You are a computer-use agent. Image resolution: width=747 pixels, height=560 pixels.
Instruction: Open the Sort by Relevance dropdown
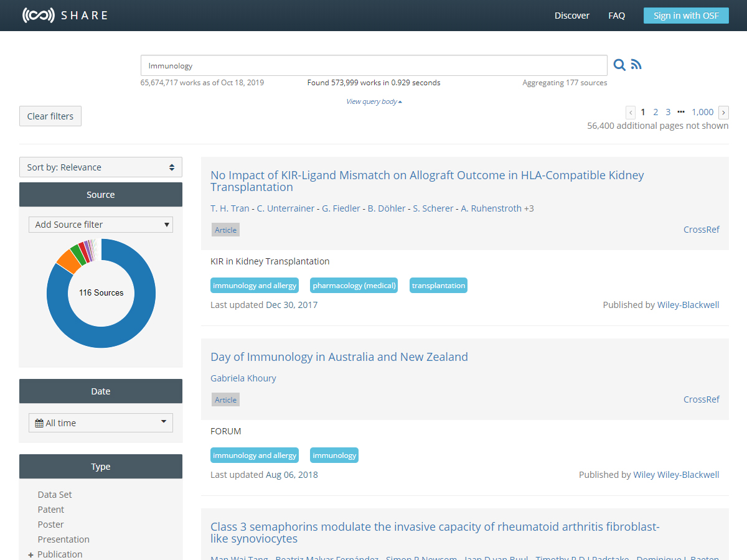pyautogui.click(x=101, y=167)
